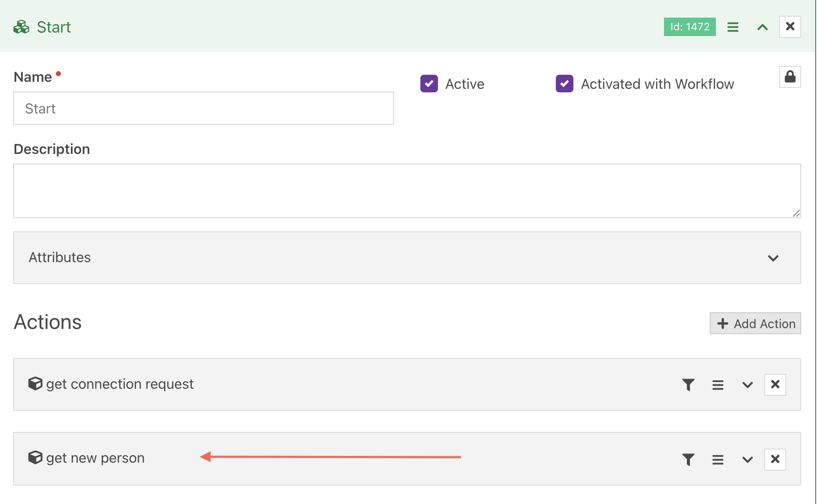Toggle the Active checkbox

tap(429, 84)
